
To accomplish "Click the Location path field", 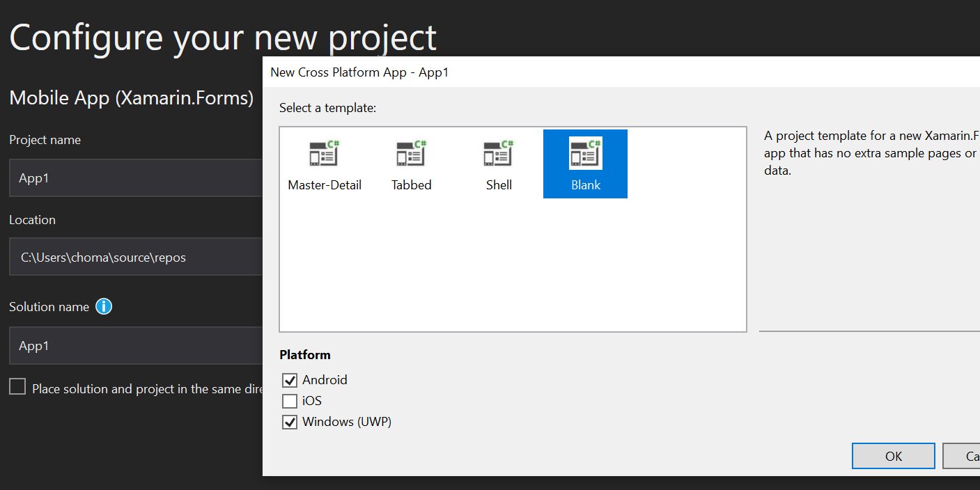I will tap(136, 258).
